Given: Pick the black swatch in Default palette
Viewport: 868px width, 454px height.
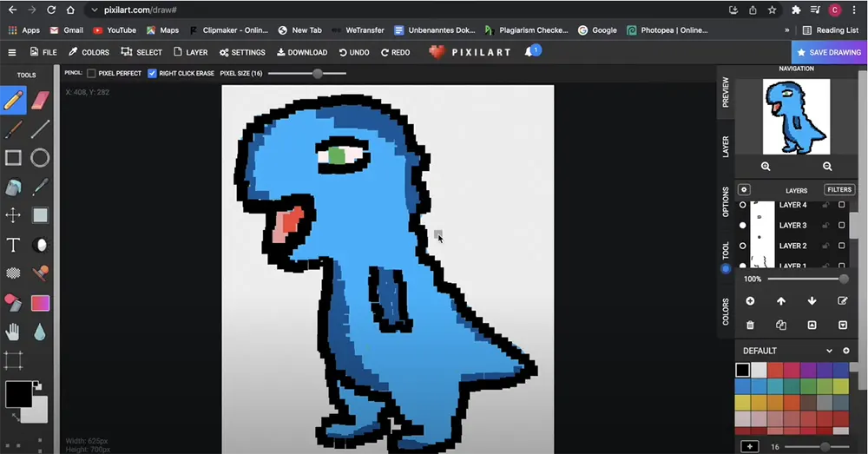Looking at the screenshot, I should click(x=743, y=369).
